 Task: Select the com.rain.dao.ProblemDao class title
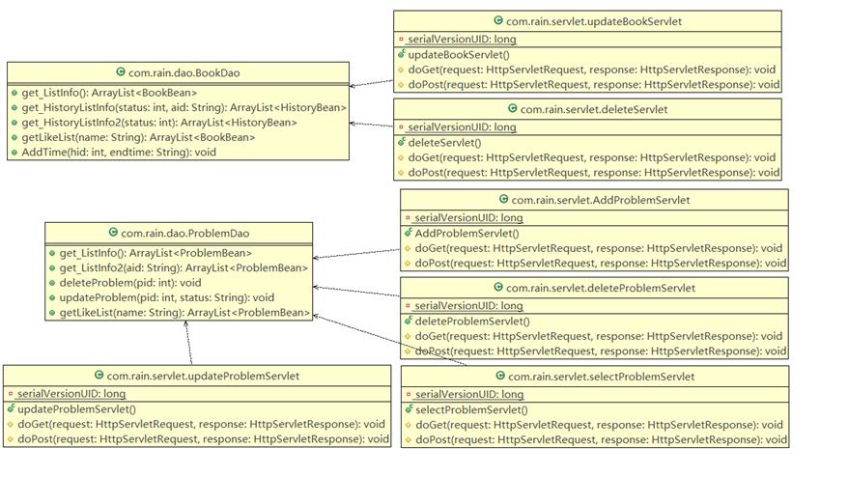[x=185, y=233]
